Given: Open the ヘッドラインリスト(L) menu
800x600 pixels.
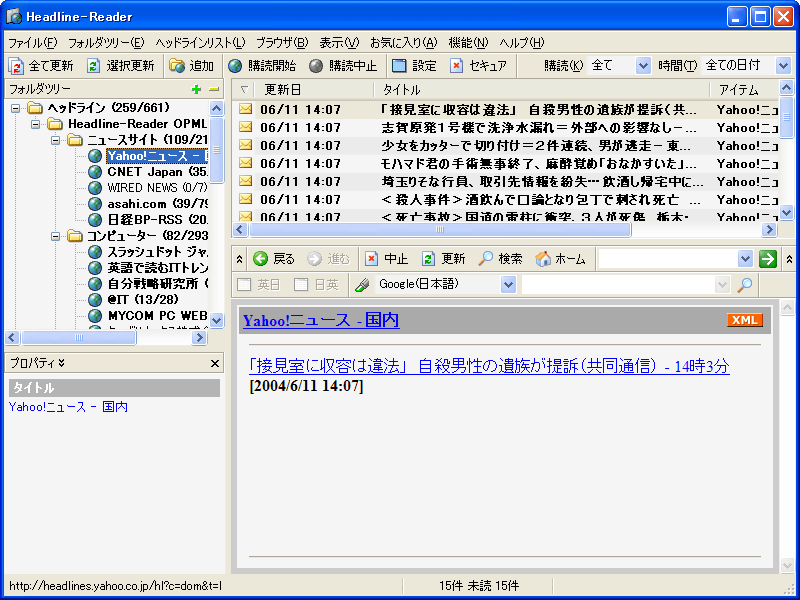Looking at the screenshot, I should [x=201, y=42].
